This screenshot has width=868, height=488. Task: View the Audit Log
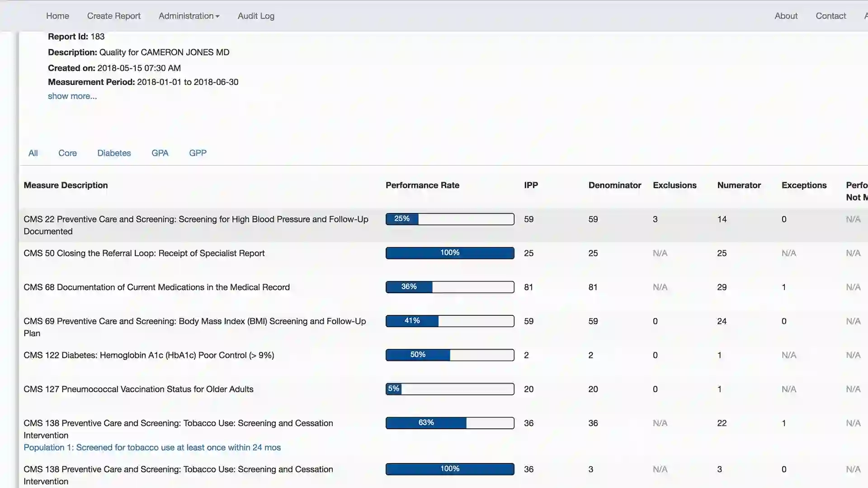click(255, 16)
